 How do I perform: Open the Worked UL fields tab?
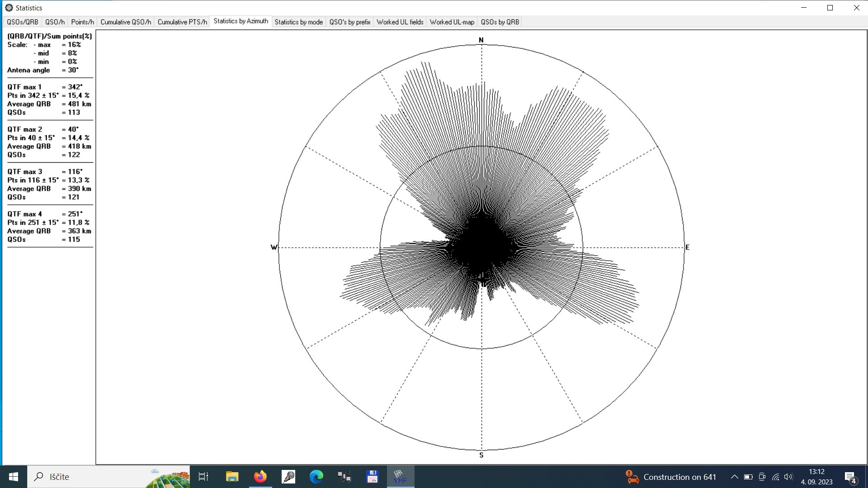pos(400,22)
